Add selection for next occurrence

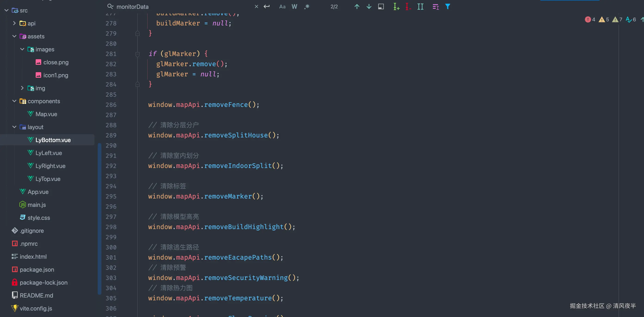(396, 7)
